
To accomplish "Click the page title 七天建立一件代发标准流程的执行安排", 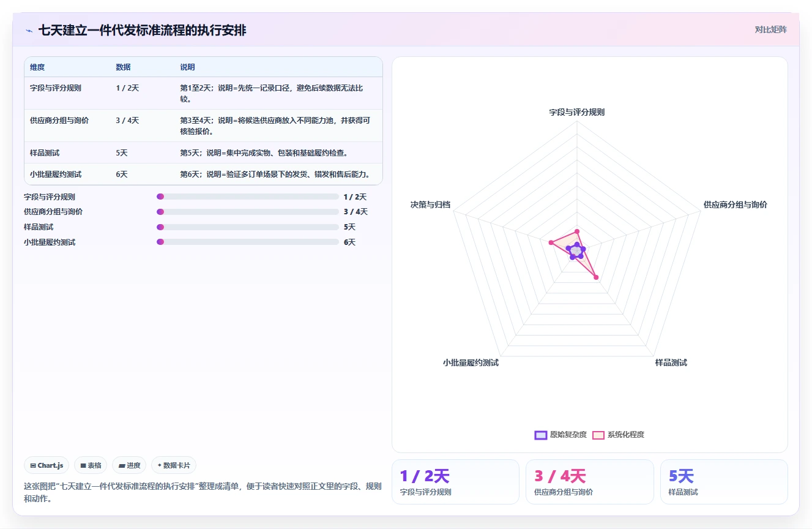I will click(143, 30).
